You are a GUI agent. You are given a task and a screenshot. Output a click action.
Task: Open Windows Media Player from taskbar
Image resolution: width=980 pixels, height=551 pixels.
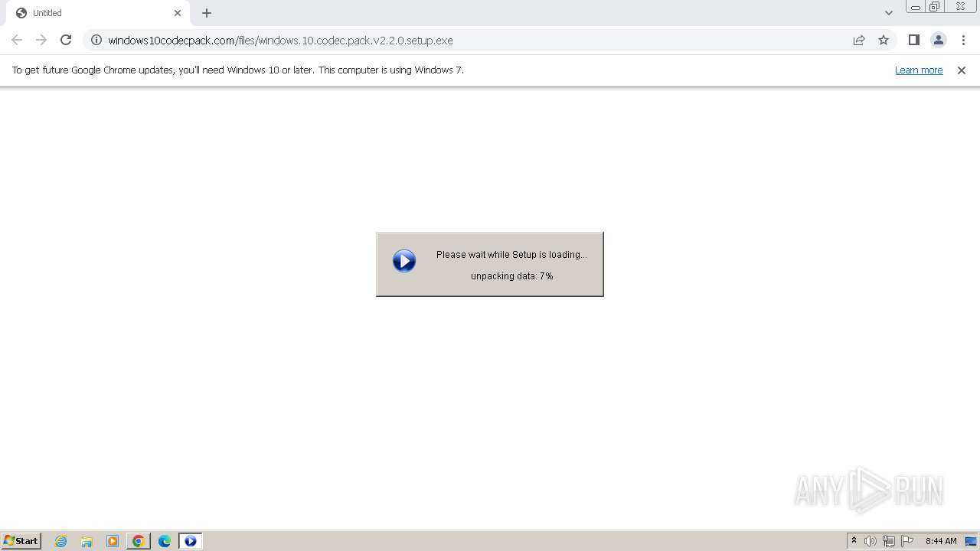click(x=113, y=541)
